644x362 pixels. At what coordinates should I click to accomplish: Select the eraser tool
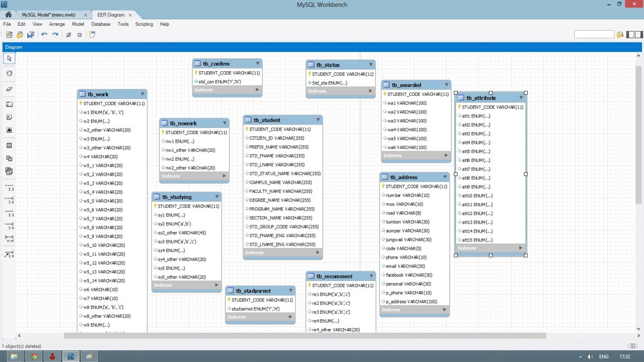[9, 89]
